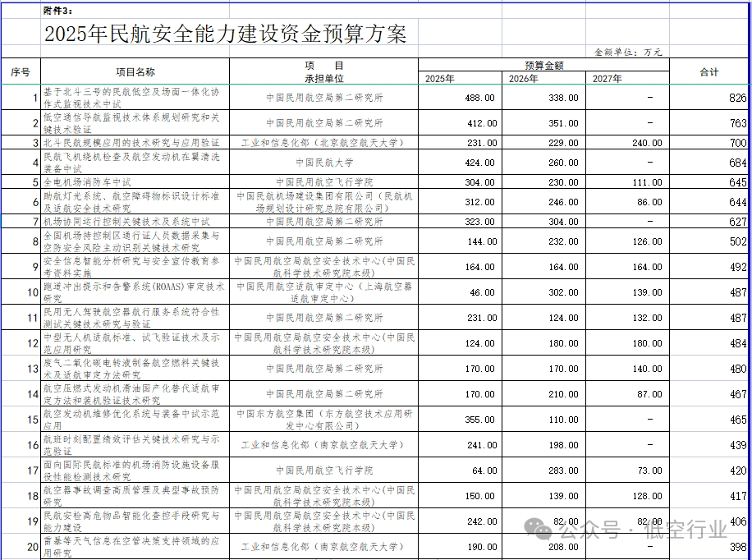Select total 484 in row 12

point(710,342)
